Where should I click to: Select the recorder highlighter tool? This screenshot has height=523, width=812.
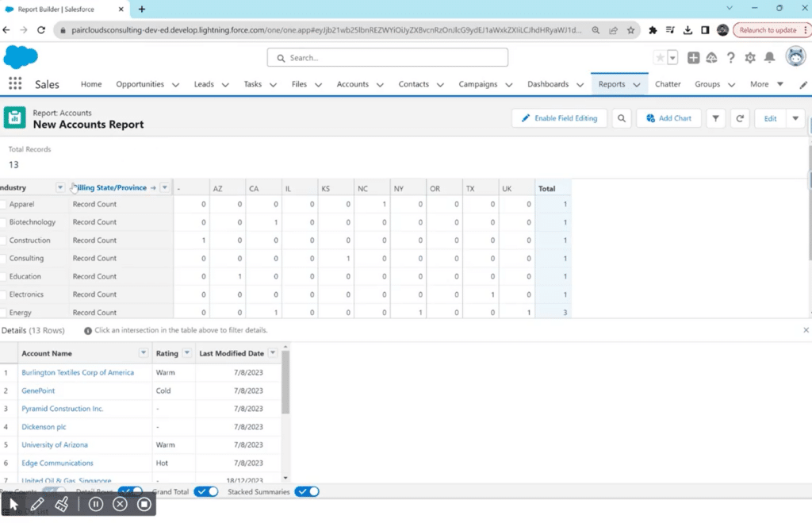point(62,504)
